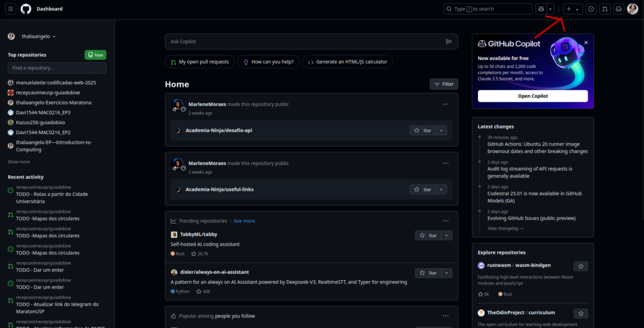The width and height of the screenshot is (644, 328).
Task: Open TheOdinProject / curriculum repository
Action: (521, 313)
